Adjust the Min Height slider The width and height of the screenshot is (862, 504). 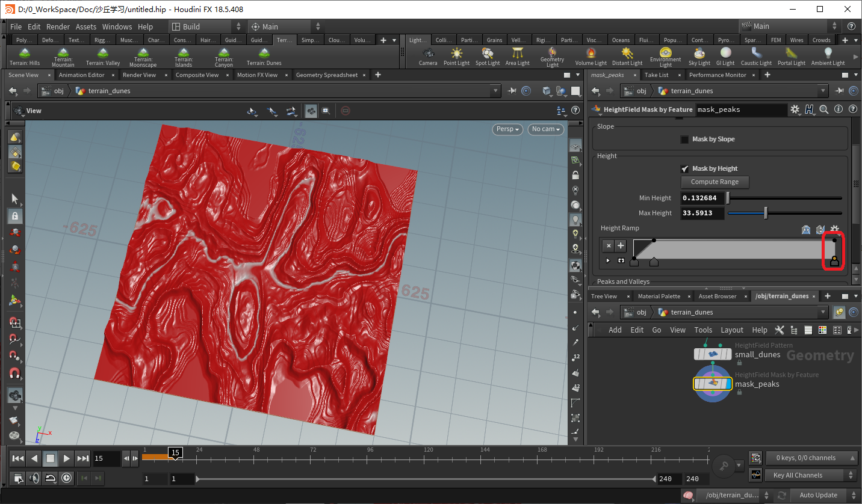[x=784, y=198]
